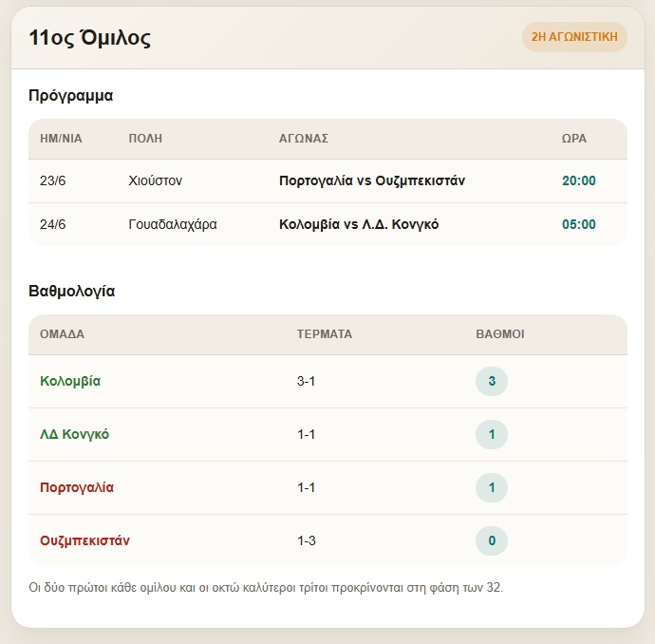655x644 pixels.
Task: Click the 'ΑΓΩΝΑΣ' column header
Action: point(304,139)
